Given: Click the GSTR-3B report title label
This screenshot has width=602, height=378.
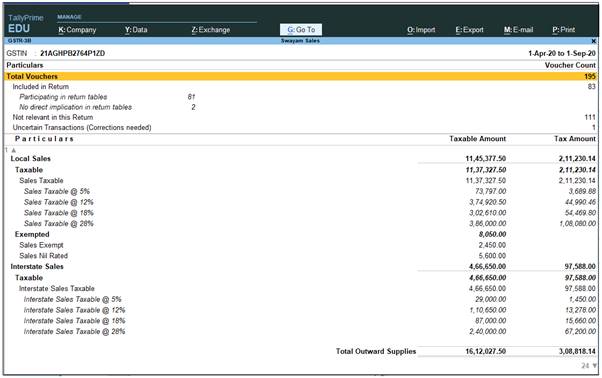Looking at the screenshot, I should (x=20, y=41).
